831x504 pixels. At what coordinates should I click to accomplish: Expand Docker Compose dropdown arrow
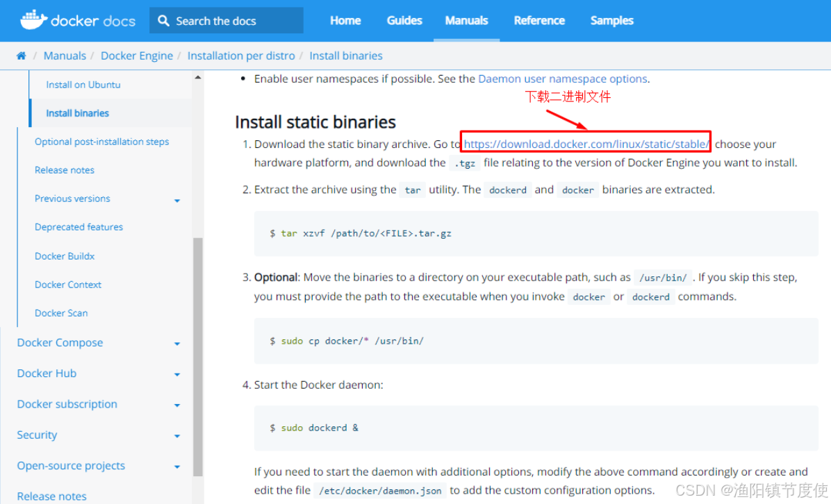(x=177, y=344)
